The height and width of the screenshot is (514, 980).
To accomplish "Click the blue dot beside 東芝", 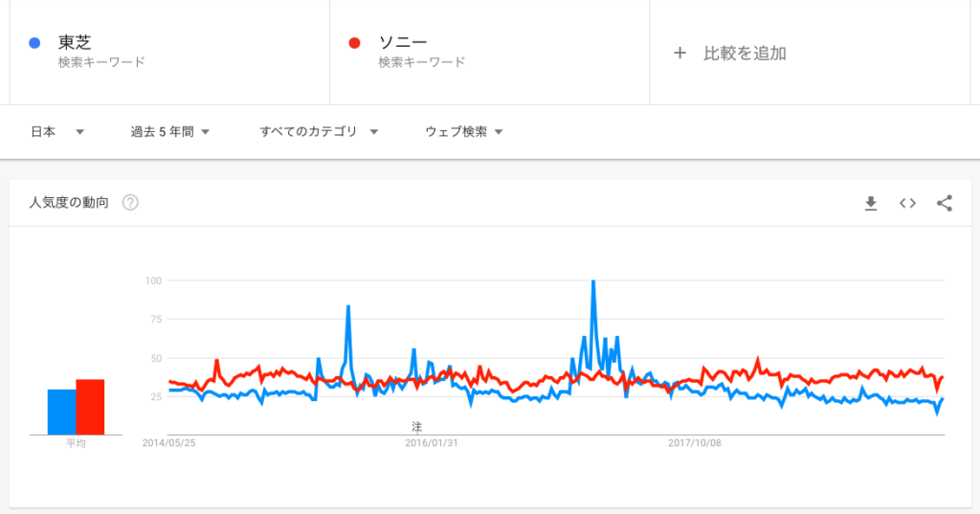I will (x=34, y=43).
